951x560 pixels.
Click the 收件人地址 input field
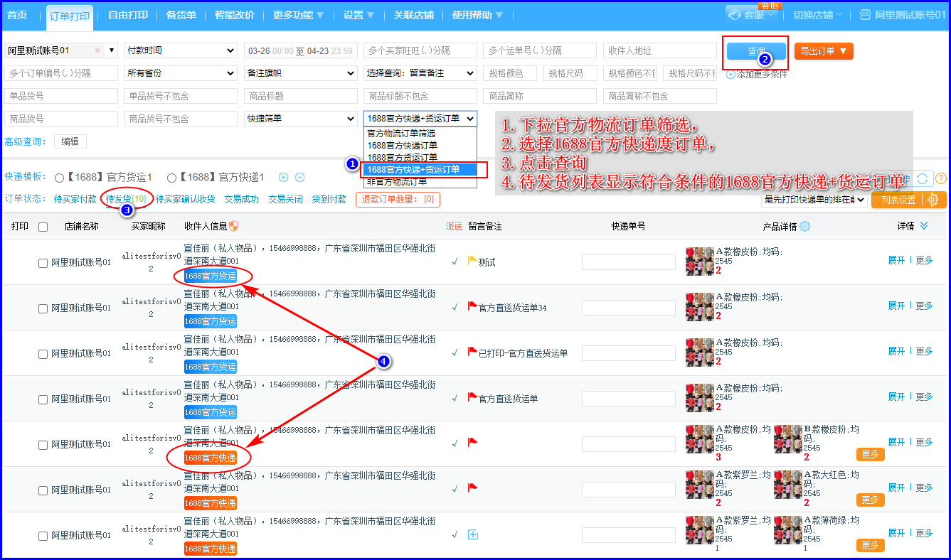[x=659, y=50]
